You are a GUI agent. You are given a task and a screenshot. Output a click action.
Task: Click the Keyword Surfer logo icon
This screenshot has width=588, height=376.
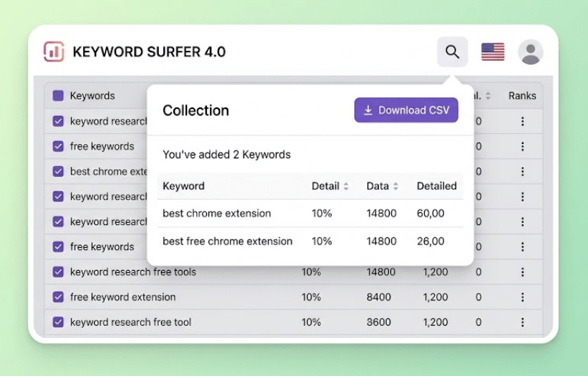coord(54,52)
